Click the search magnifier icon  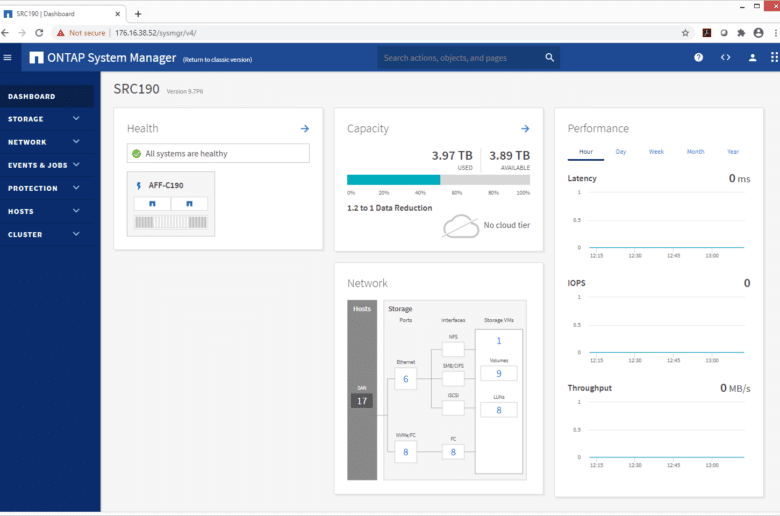click(x=549, y=58)
